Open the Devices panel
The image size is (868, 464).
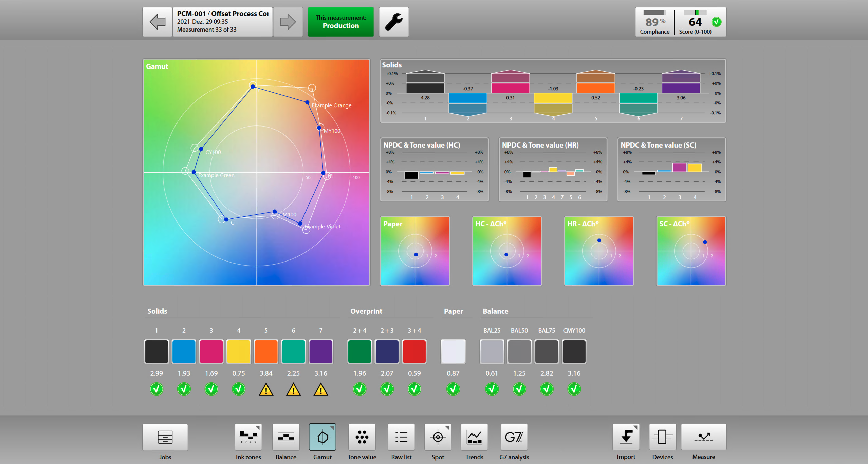coord(662,437)
